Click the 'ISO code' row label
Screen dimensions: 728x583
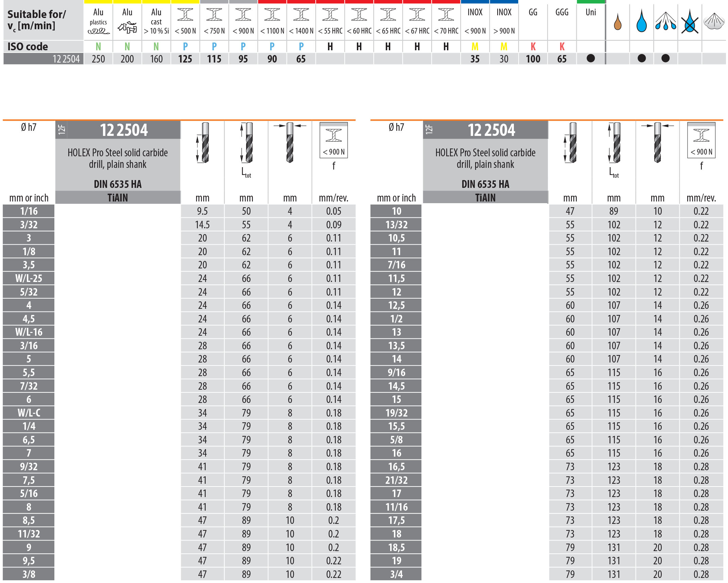tap(28, 47)
